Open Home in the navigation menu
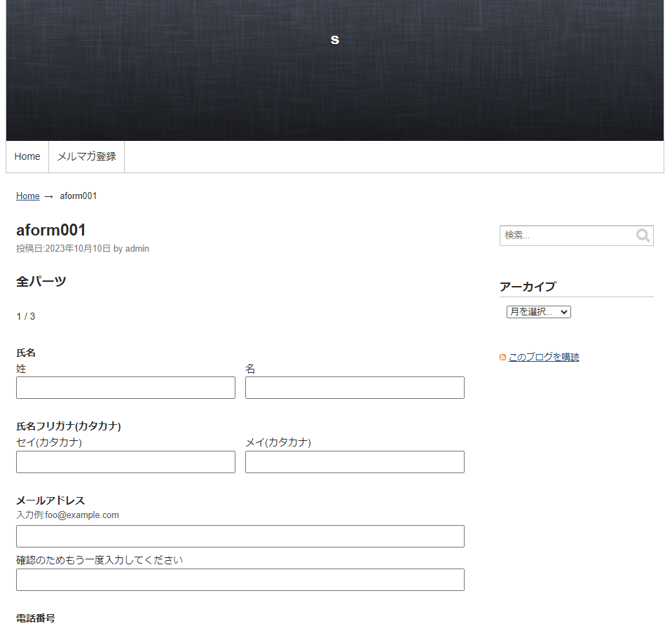 [x=27, y=156]
